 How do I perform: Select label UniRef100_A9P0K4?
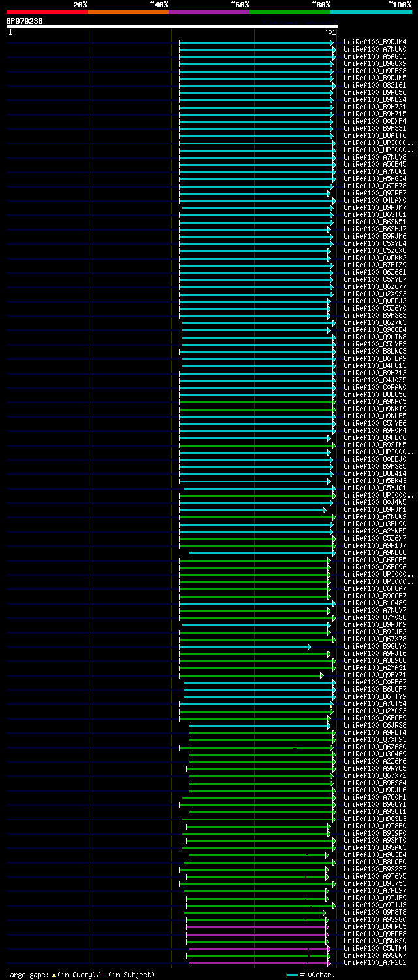pos(376,431)
